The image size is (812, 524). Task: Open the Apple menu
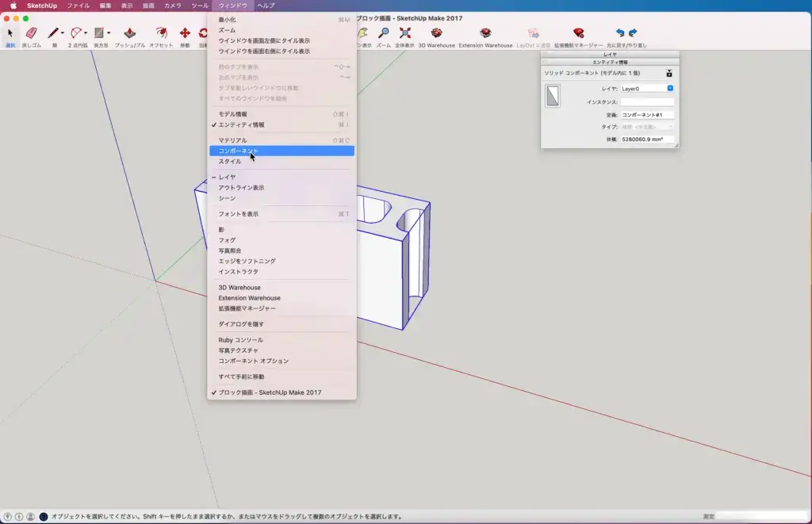click(13, 6)
